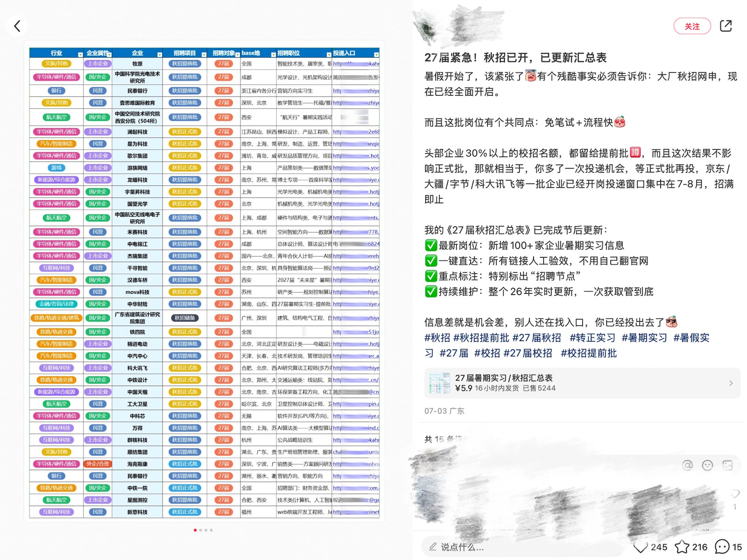
Task: Open the 企业 column filter dropdown
Action: (160, 55)
